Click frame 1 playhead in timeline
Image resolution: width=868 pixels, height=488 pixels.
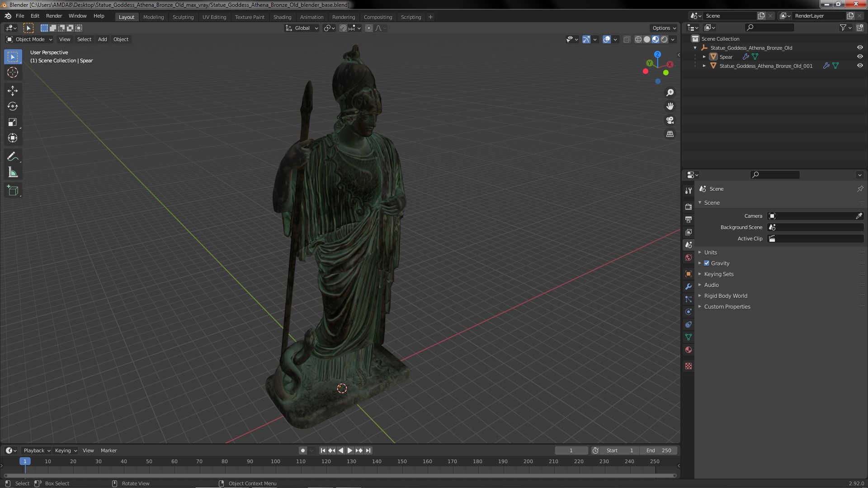(25, 461)
